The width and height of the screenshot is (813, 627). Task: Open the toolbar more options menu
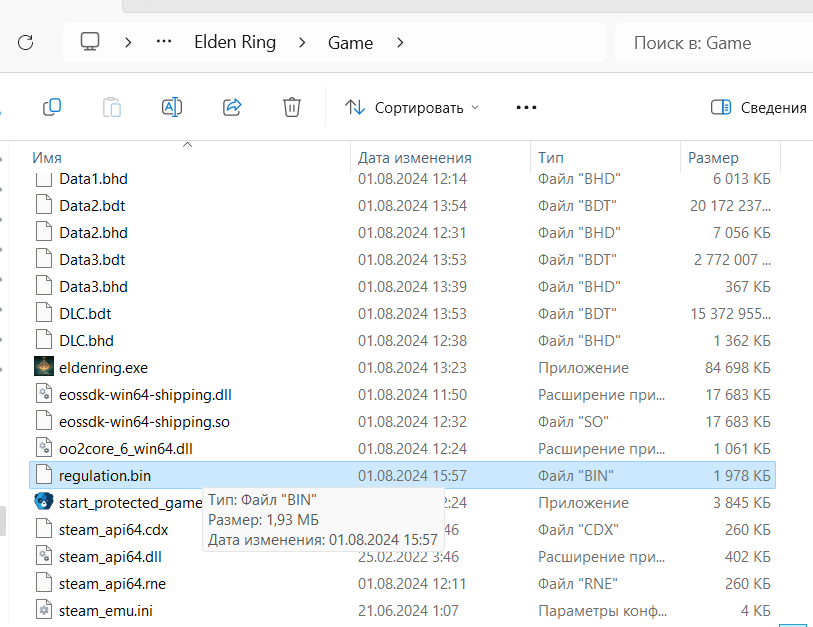coord(526,107)
